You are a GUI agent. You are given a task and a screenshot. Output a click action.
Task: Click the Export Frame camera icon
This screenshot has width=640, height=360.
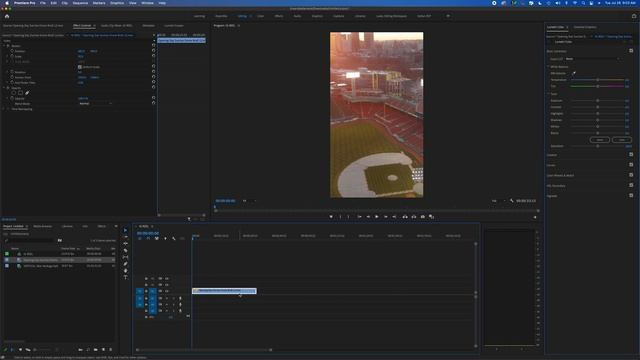point(422,217)
